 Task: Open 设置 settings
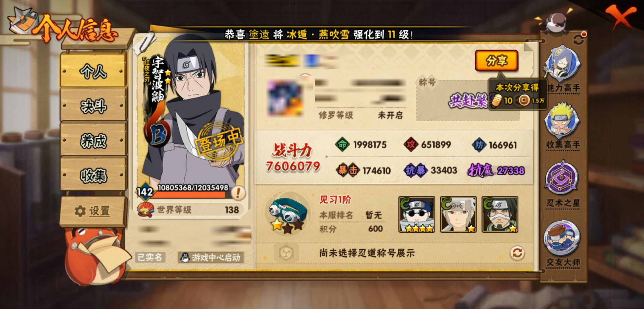[93, 211]
